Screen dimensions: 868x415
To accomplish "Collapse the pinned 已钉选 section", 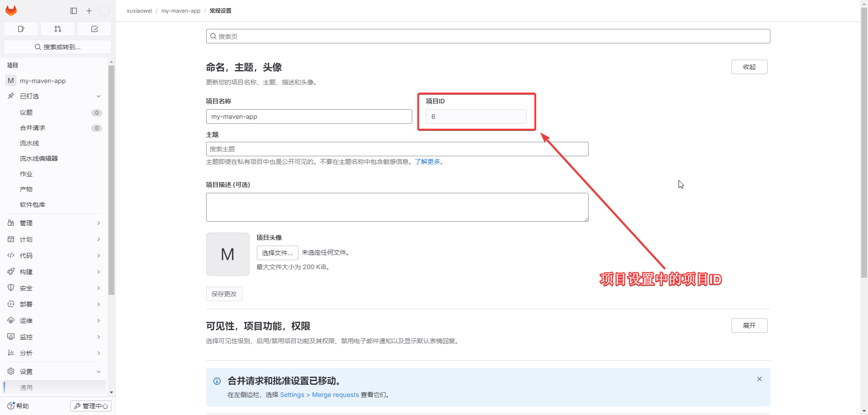I will (x=99, y=96).
